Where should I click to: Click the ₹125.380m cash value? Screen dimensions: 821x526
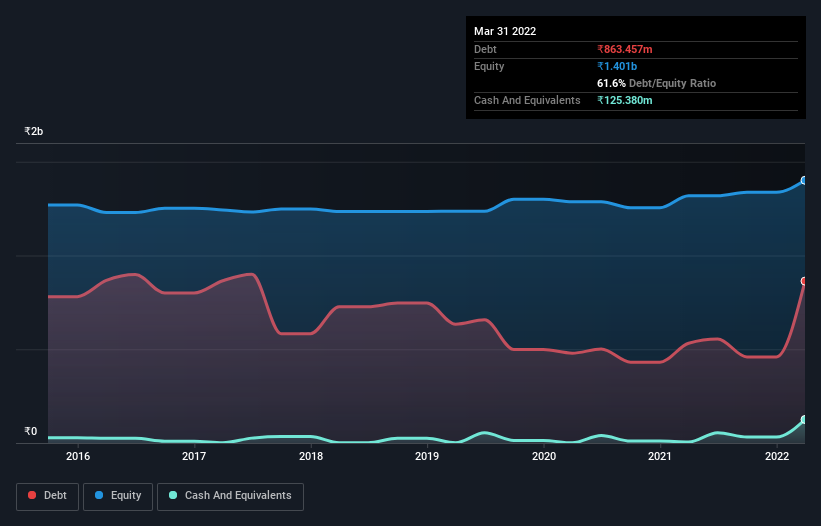[x=625, y=100]
